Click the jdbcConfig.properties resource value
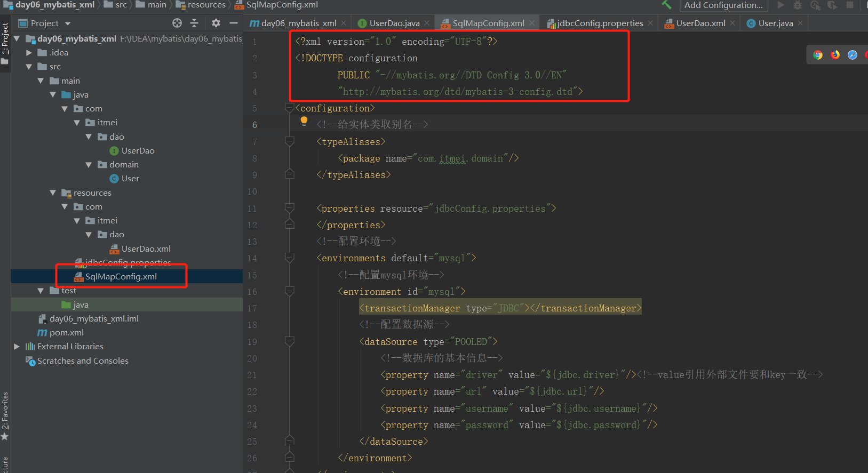Image resolution: width=868 pixels, height=473 pixels. click(x=490, y=209)
